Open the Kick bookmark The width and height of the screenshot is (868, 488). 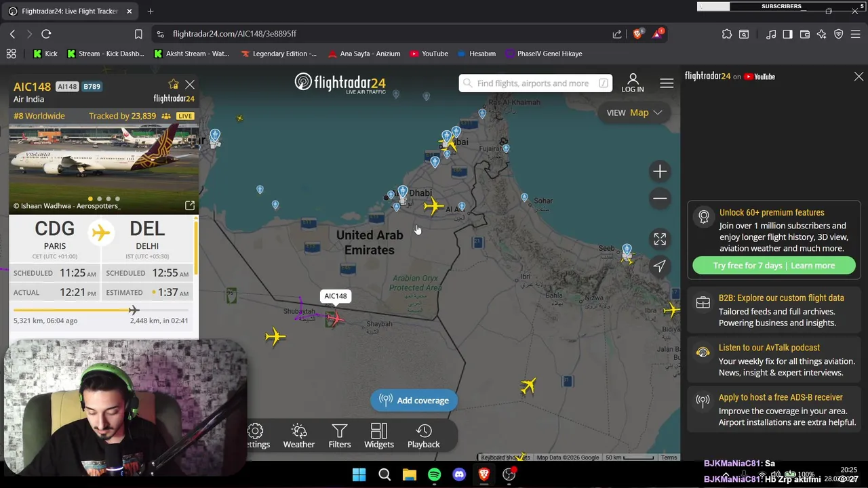pos(45,54)
